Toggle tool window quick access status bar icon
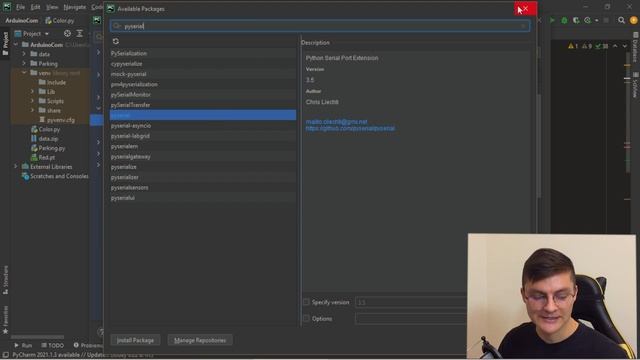640x360 pixels. pos(5,355)
